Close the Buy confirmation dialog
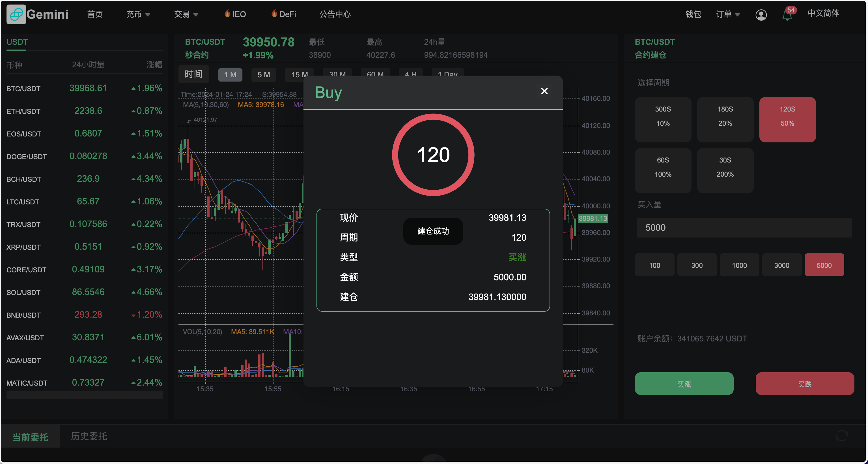 (x=544, y=91)
